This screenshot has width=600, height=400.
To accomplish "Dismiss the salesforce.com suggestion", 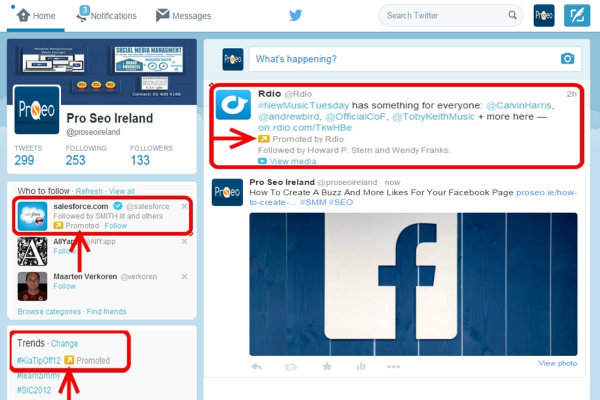I will [x=184, y=206].
